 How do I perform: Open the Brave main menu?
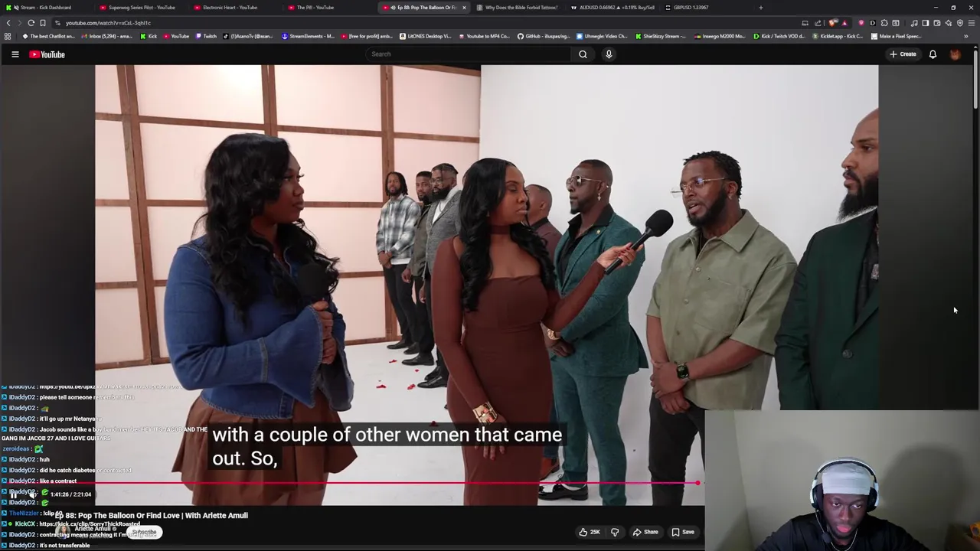(x=972, y=23)
